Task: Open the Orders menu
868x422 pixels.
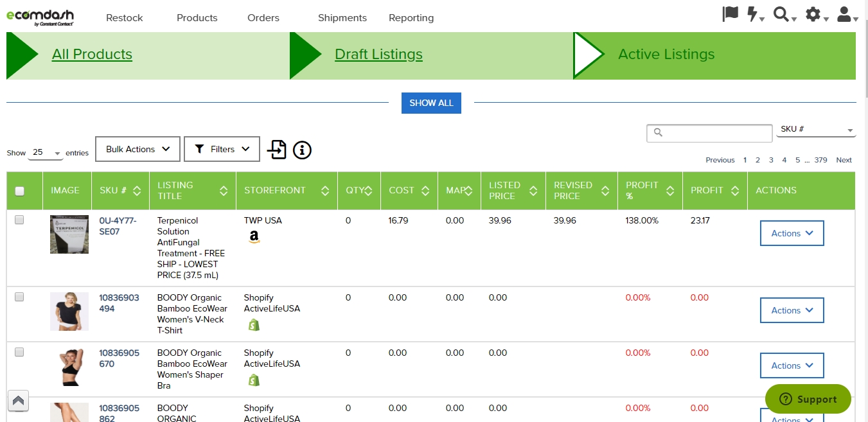Action: [263, 18]
